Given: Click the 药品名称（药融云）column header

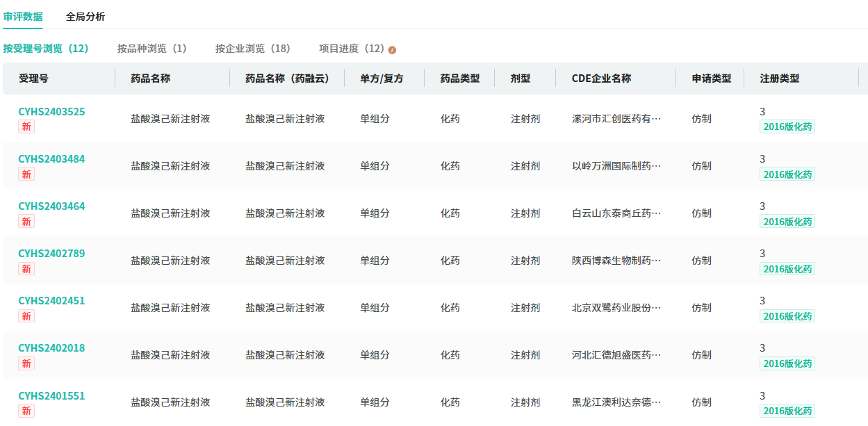Looking at the screenshot, I should [x=287, y=79].
